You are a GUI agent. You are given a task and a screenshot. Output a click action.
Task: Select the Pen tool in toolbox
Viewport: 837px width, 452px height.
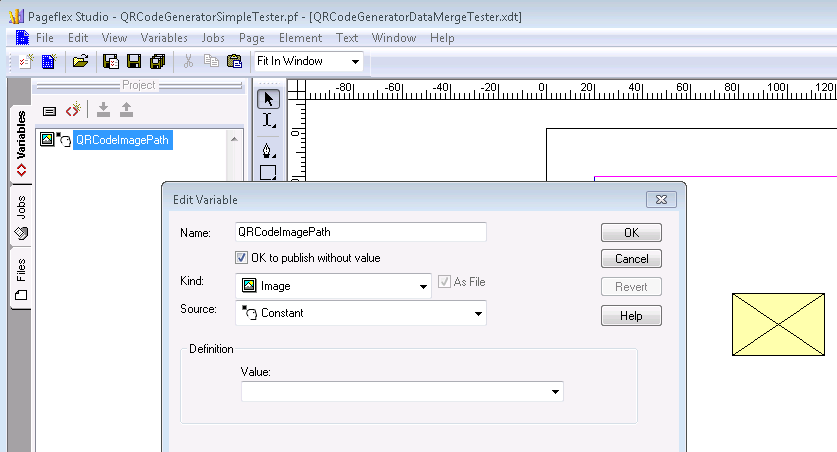click(268, 150)
